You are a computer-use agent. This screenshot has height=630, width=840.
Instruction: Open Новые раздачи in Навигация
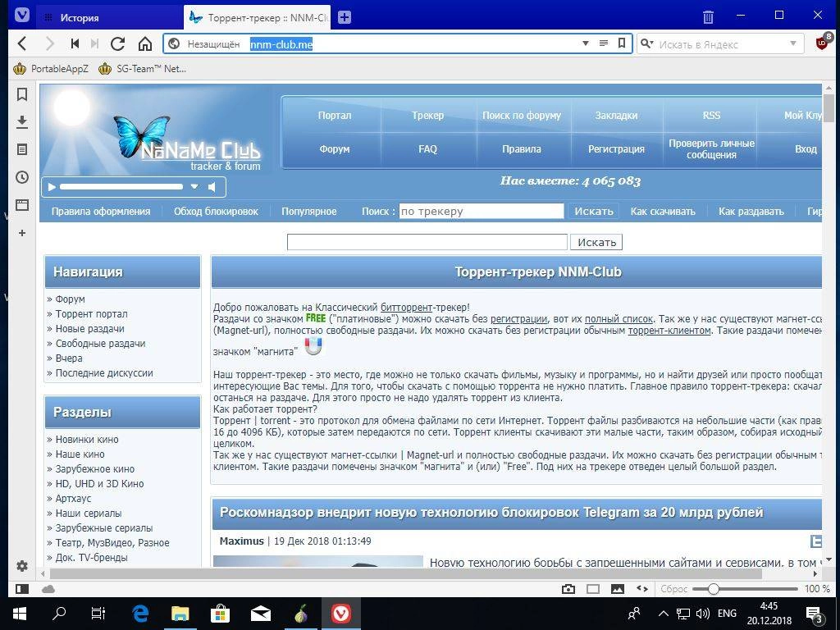pos(89,328)
